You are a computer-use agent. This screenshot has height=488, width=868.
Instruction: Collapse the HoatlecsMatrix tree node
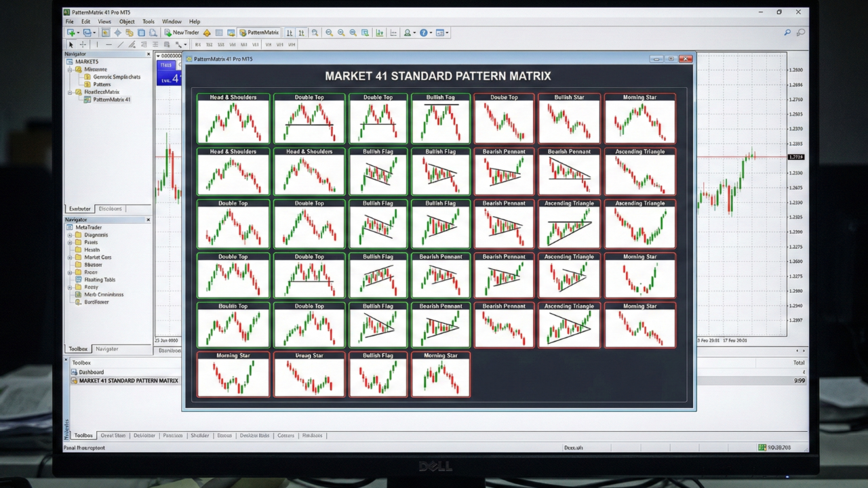[70, 92]
